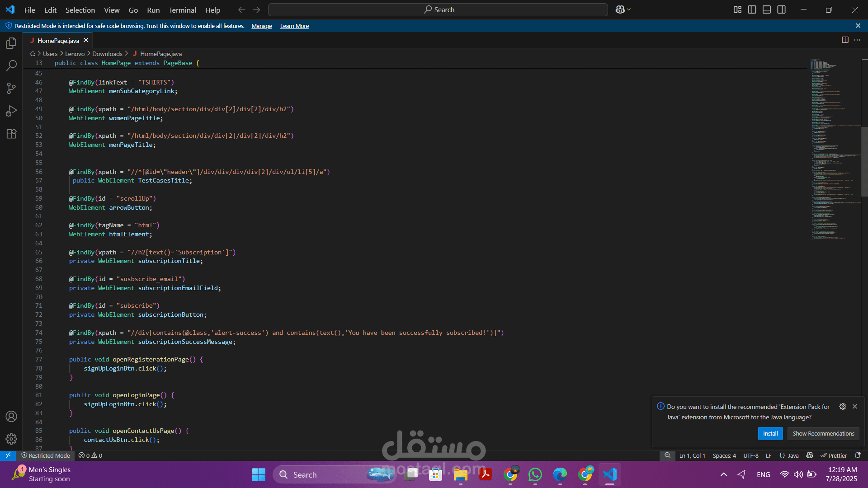
Task: Toggle the bottom panel layout button
Action: pos(767,9)
